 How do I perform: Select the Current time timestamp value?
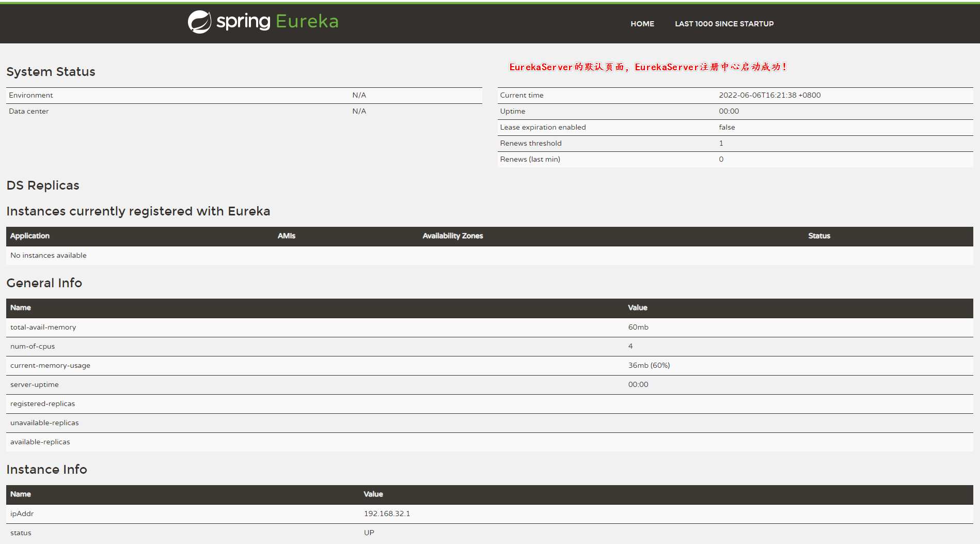tap(769, 96)
